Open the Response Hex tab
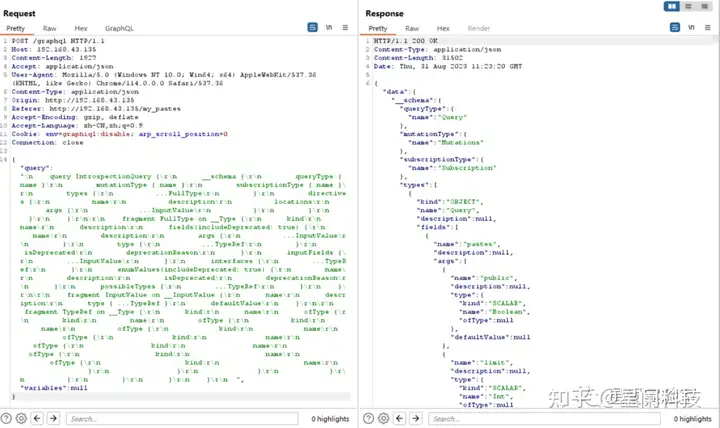The image size is (720, 428). coord(443,28)
